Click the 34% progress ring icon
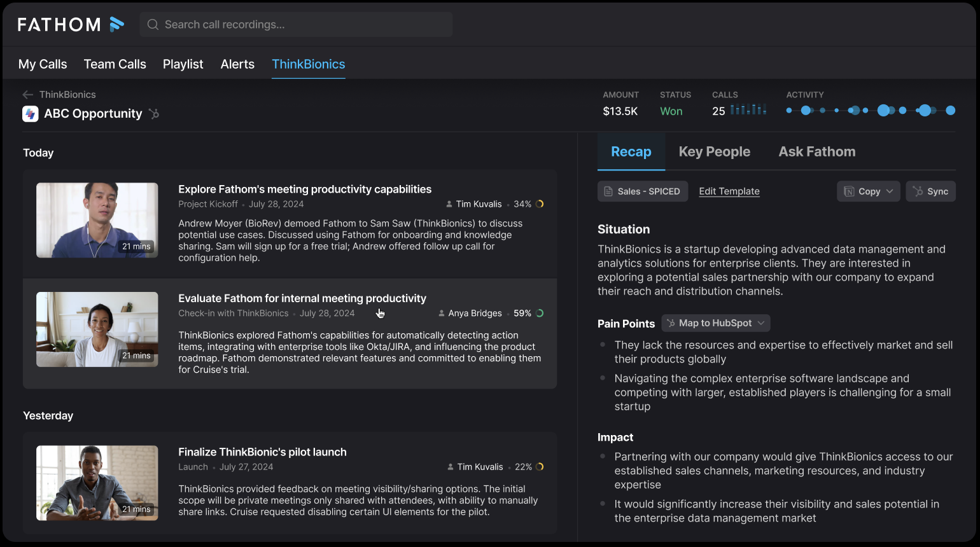This screenshot has width=980, height=547. [540, 204]
